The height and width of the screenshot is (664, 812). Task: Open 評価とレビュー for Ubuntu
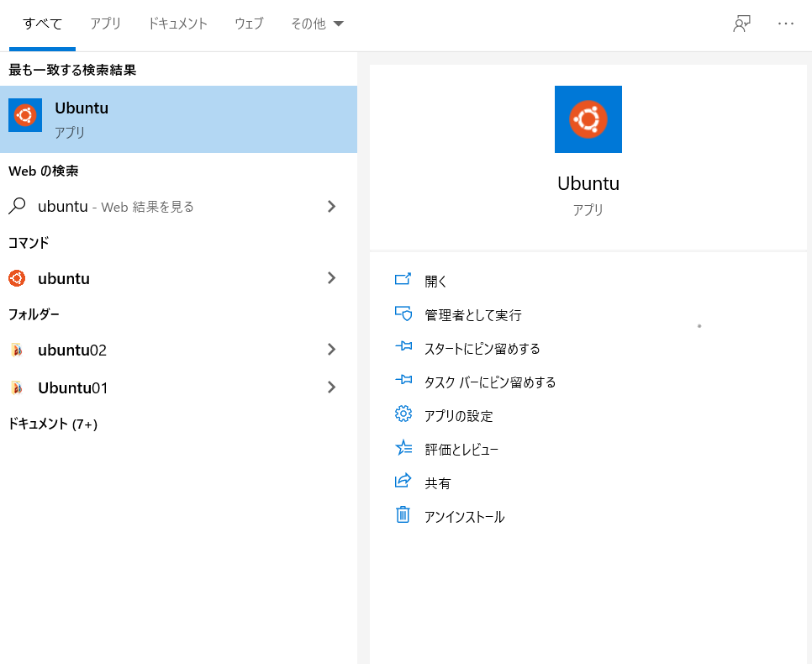pos(461,449)
